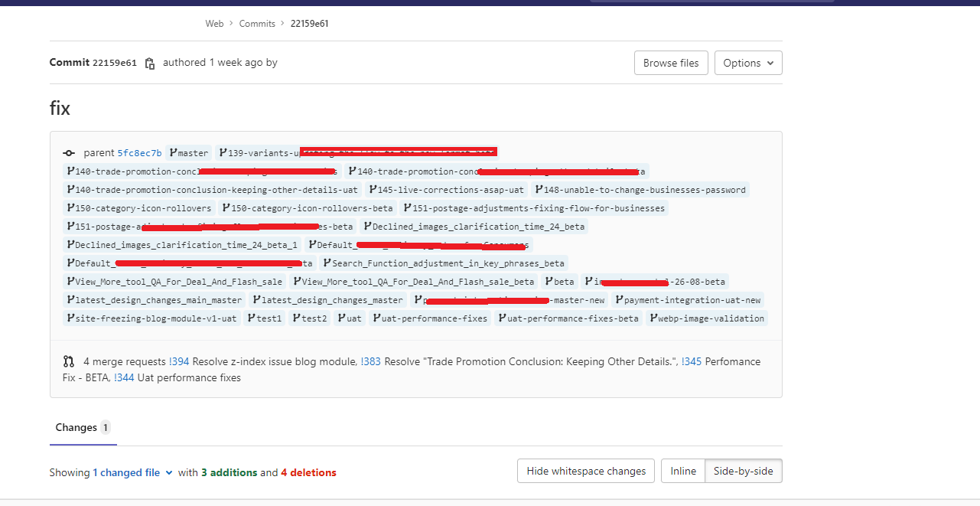
Task: Switch diff view to Side-by-side
Action: pyautogui.click(x=743, y=471)
